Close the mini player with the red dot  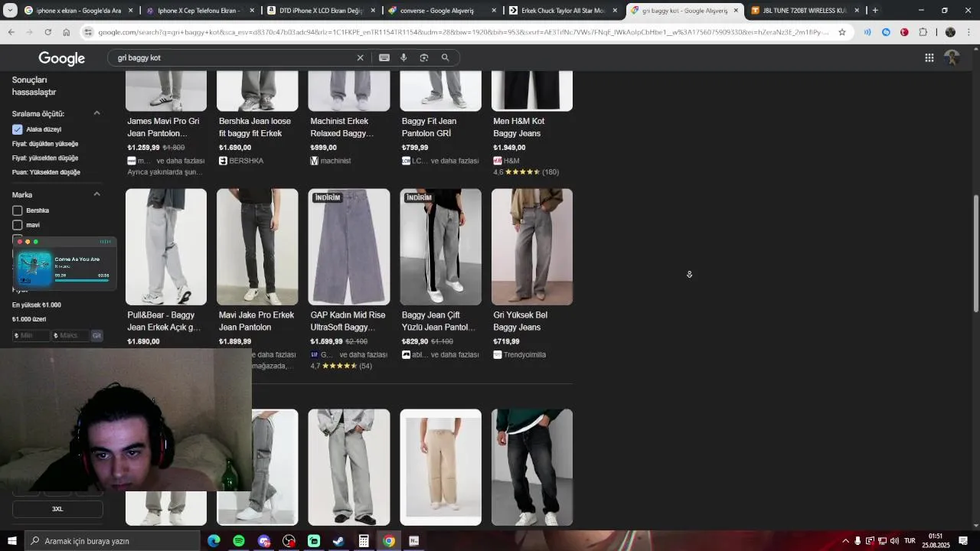pos(20,242)
